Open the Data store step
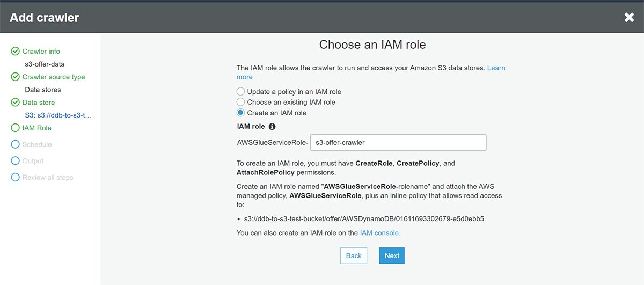Viewport: 644px width, 285px height. tap(39, 103)
